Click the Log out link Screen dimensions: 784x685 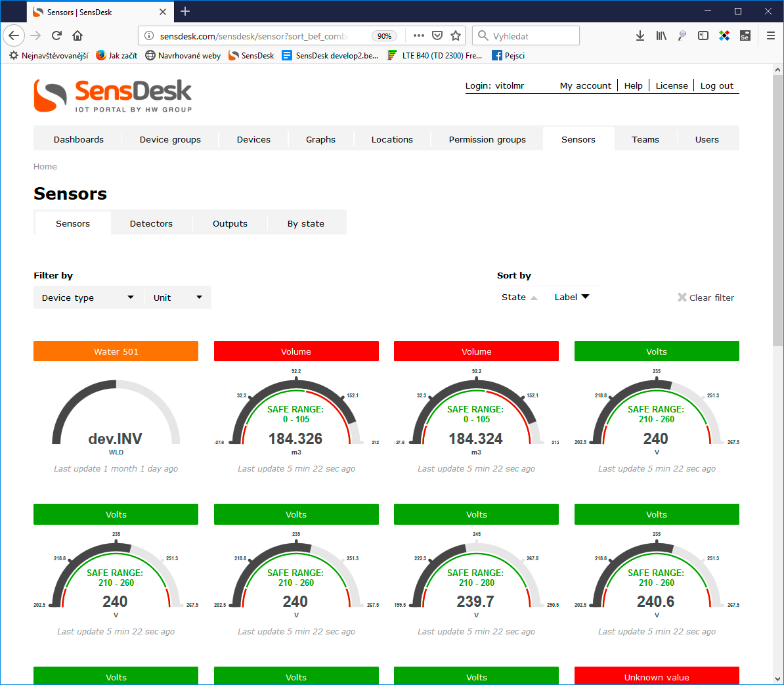click(717, 85)
